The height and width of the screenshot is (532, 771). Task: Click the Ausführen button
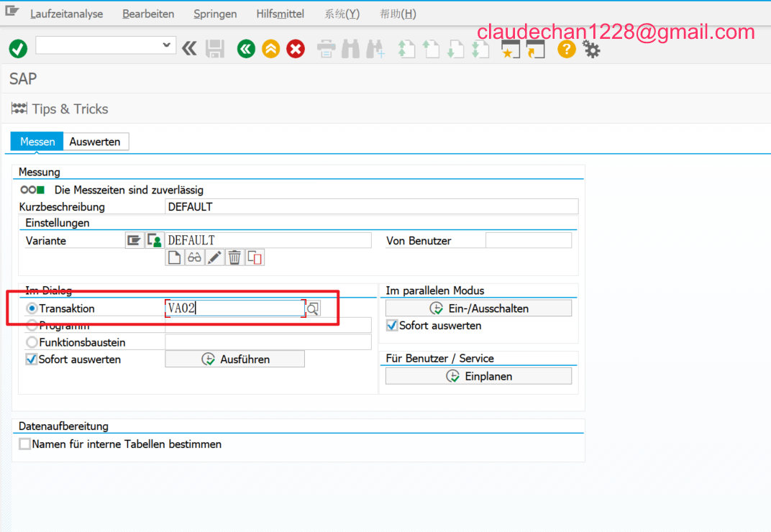234,359
